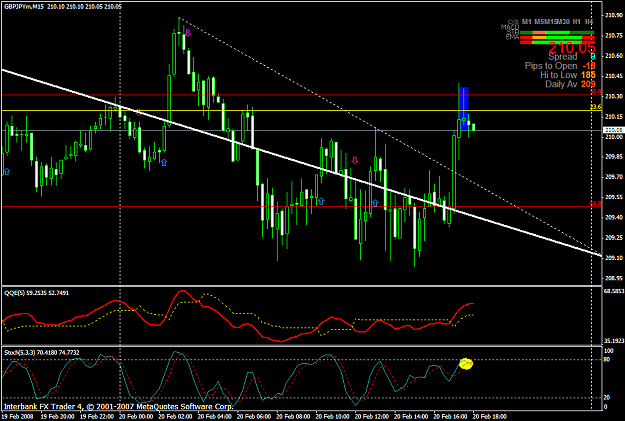Click the 35.1923 QQE scale value

tap(614, 341)
